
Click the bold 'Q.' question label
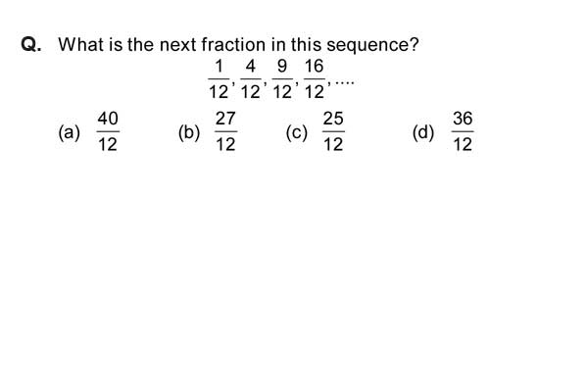pyautogui.click(x=31, y=45)
